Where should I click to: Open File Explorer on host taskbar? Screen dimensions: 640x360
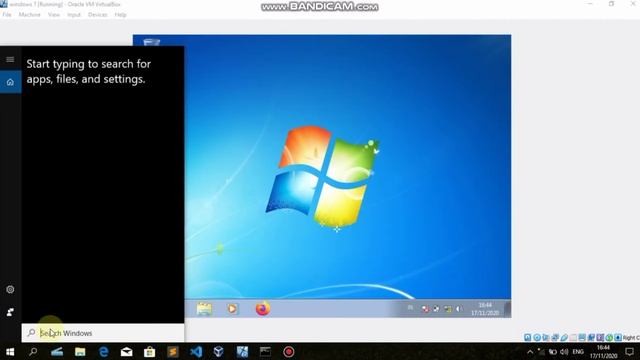(80, 351)
